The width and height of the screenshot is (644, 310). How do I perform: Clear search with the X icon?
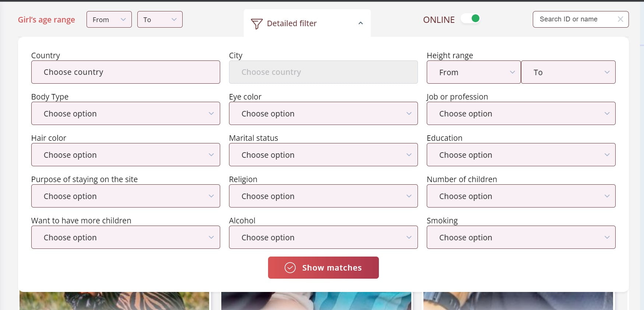tap(620, 19)
